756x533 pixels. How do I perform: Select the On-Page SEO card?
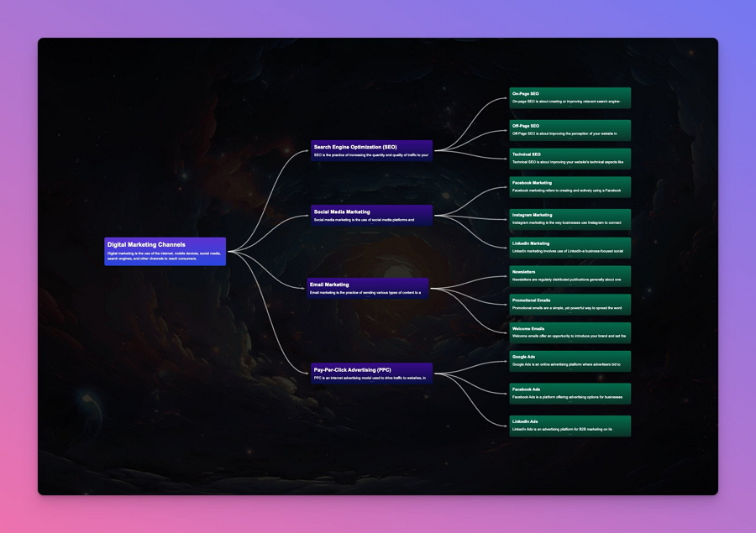click(x=570, y=98)
